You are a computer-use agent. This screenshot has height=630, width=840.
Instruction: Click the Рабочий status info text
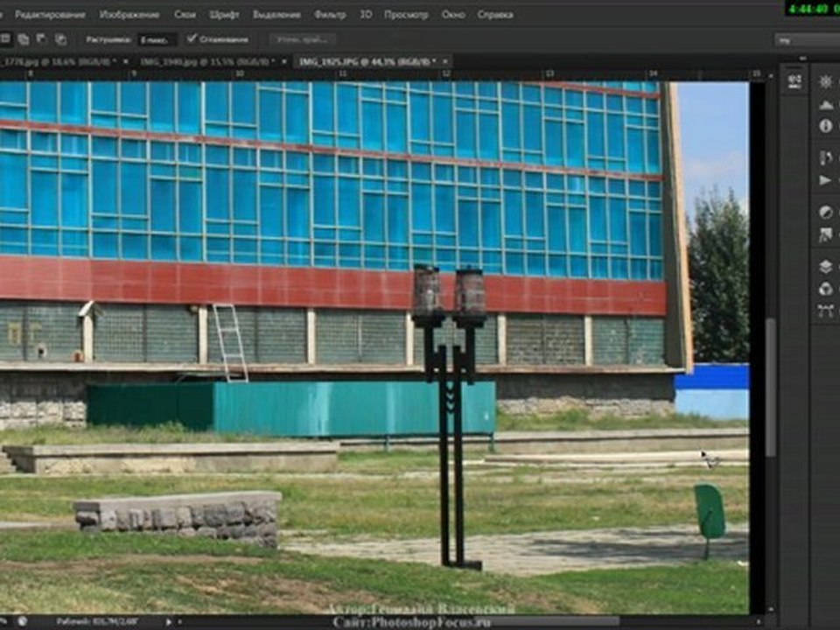97,621
